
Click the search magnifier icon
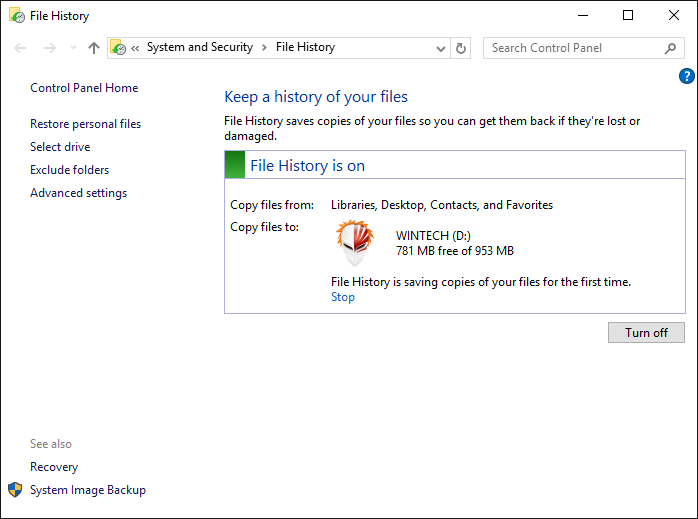click(670, 48)
